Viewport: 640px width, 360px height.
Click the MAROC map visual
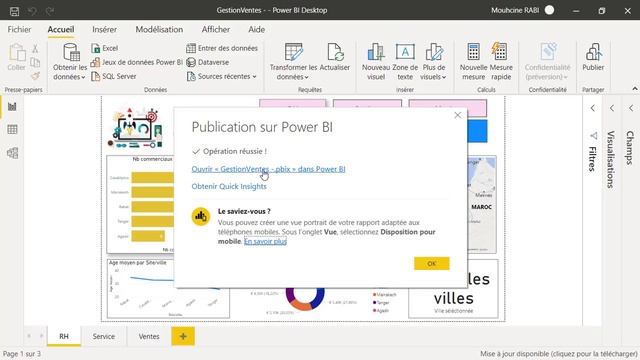click(x=482, y=204)
